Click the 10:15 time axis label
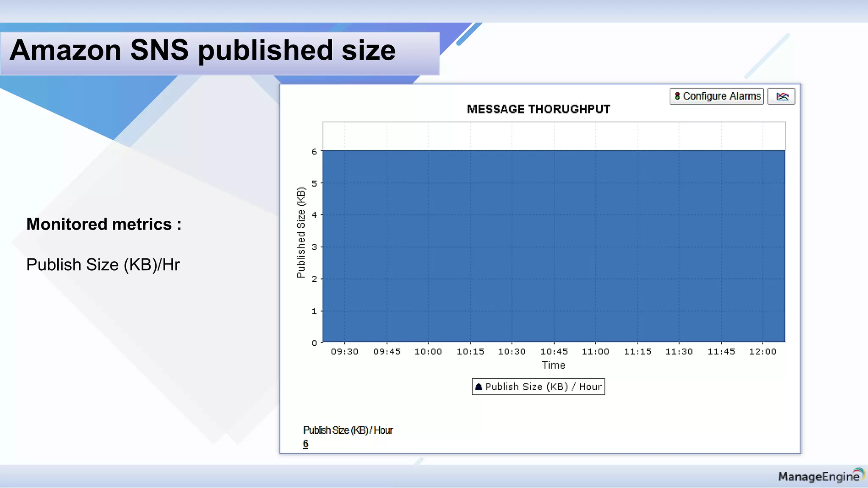Screen dimensions: 868x488 (x=470, y=352)
